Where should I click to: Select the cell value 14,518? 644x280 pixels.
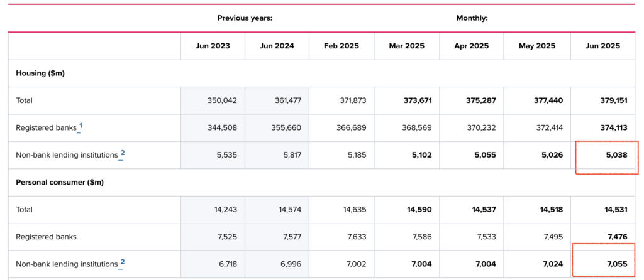[x=551, y=209]
